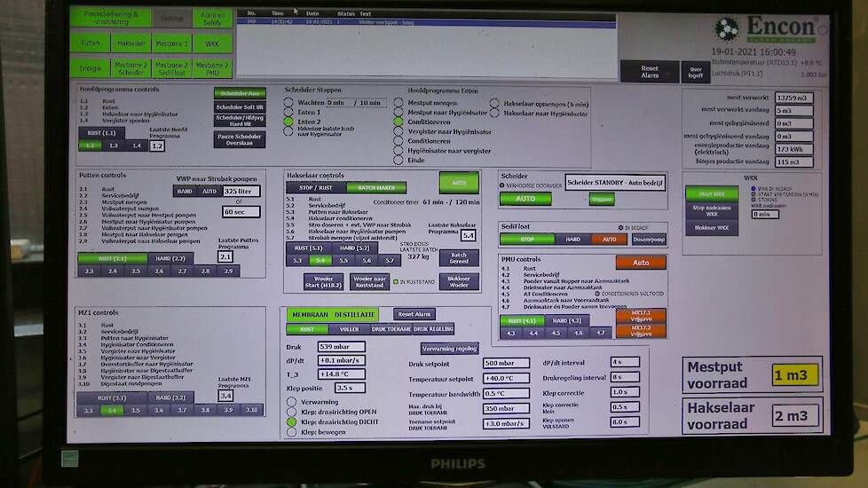Open the Putten navigation tile
The height and width of the screenshot is (488, 868).
(91, 43)
